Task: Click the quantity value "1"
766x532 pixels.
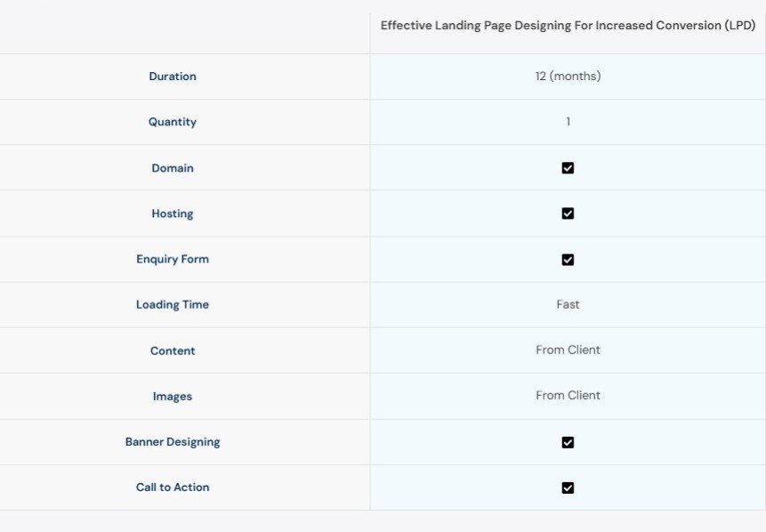Action: [x=568, y=122]
